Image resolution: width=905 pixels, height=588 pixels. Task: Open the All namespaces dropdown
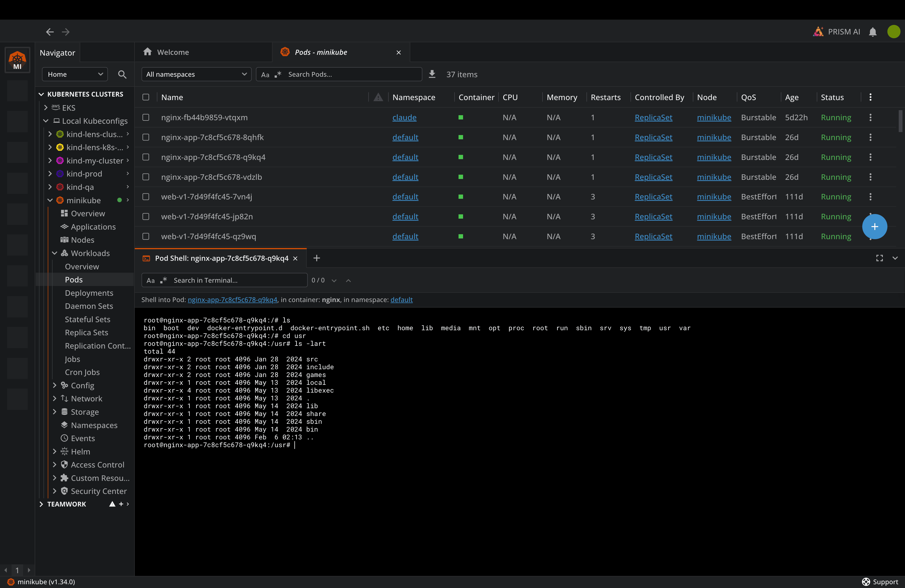pyautogui.click(x=196, y=74)
